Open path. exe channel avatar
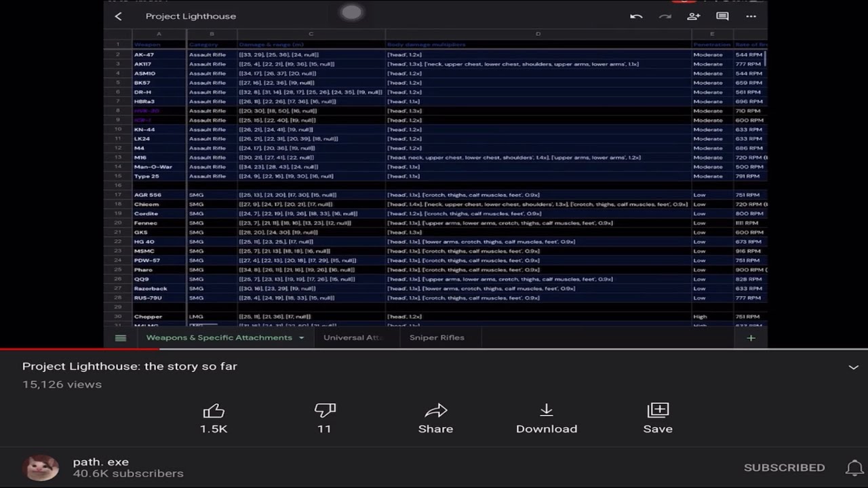The width and height of the screenshot is (868, 488). pos(41,468)
